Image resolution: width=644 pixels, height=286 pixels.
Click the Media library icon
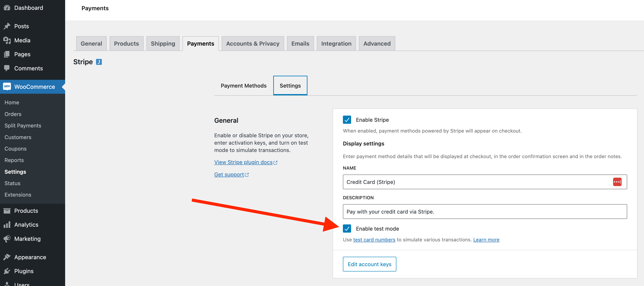7,40
